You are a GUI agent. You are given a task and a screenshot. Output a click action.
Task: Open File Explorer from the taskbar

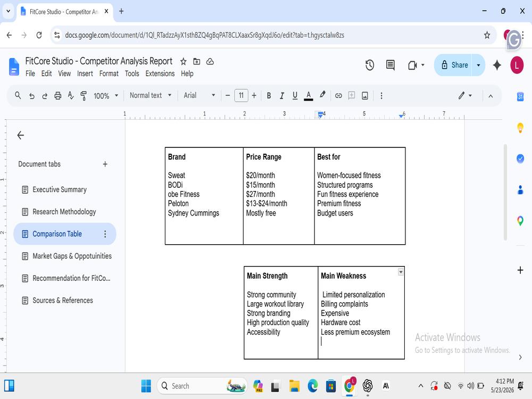click(x=294, y=386)
